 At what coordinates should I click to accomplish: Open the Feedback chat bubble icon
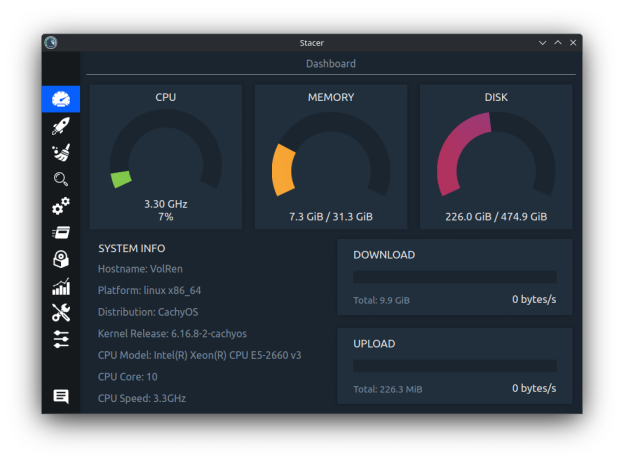pyautogui.click(x=61, y=397)
